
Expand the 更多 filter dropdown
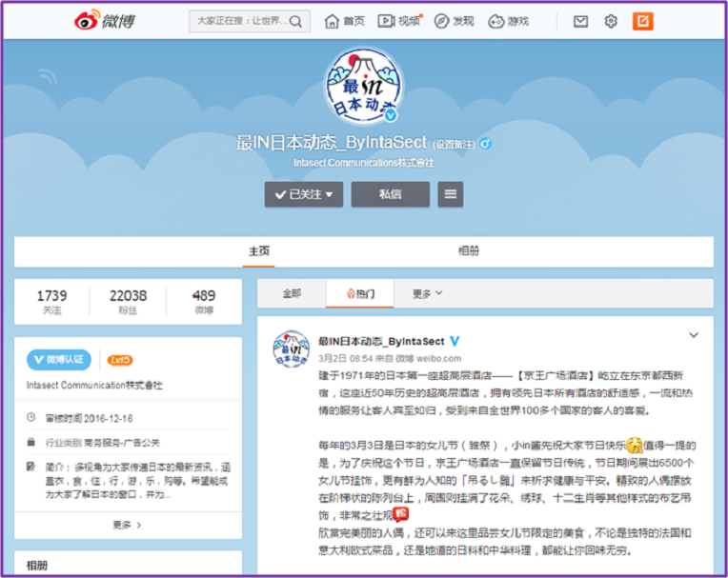click(x=427, y=294)
